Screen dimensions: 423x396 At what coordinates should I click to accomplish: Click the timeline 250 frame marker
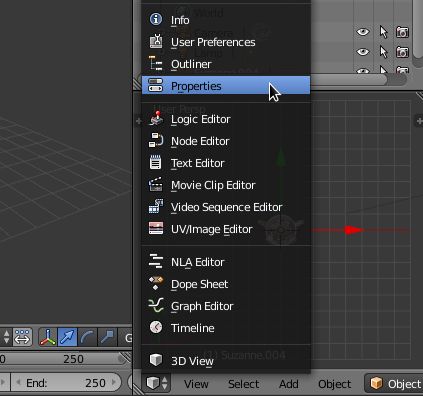click(73, 359)
